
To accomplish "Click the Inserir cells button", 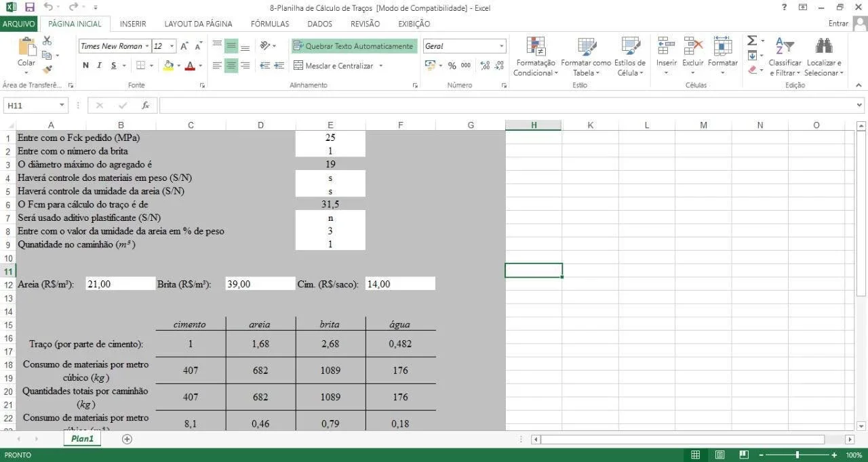I will (667, 57).
